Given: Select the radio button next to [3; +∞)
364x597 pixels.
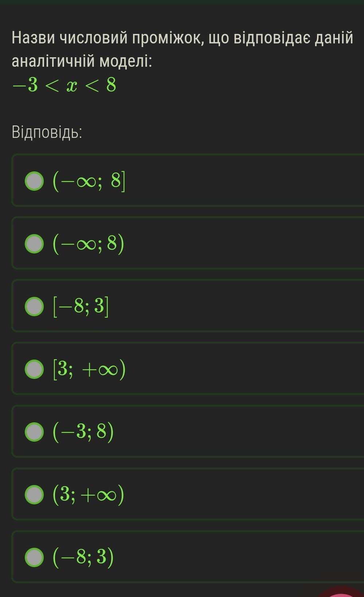Looking at the screenshot, I should (34, 369).
